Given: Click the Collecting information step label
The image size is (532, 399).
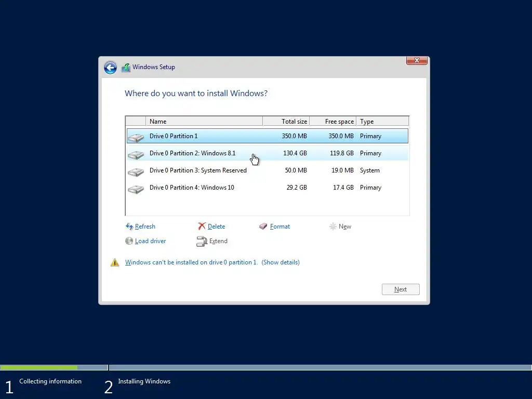Looking at the screenshot, I should 50,381.
